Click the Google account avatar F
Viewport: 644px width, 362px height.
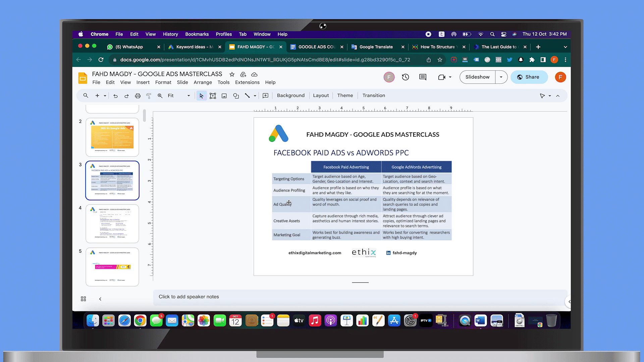tap(560, 77)
